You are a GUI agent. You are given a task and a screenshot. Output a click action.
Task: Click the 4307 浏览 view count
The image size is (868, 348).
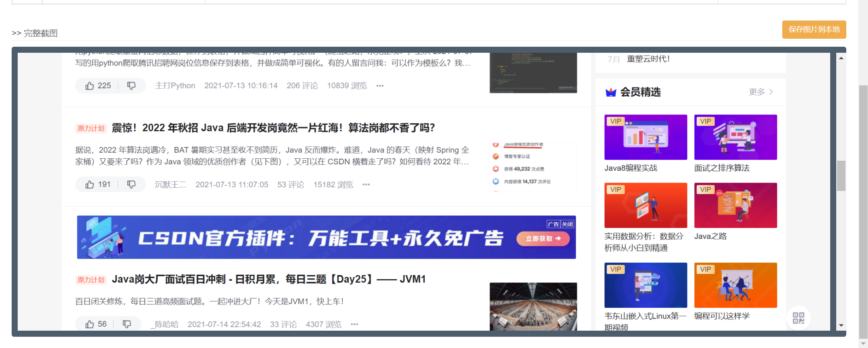(323, 324)
